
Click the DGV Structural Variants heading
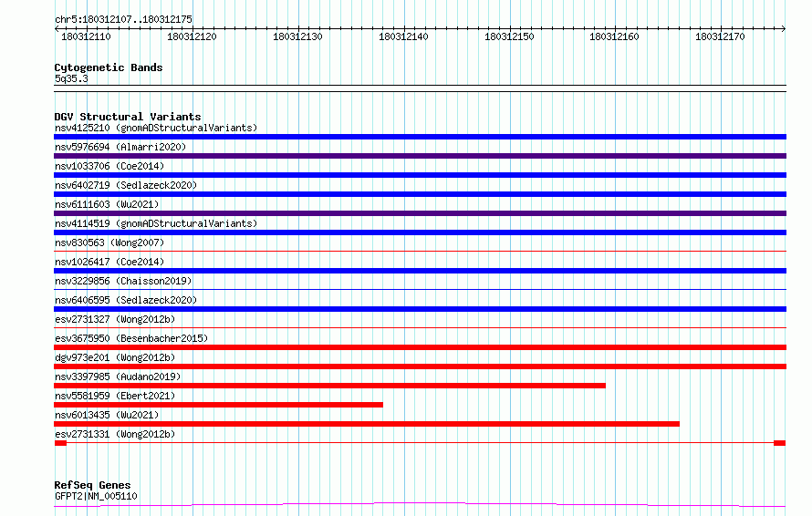(x=128, y=117)
